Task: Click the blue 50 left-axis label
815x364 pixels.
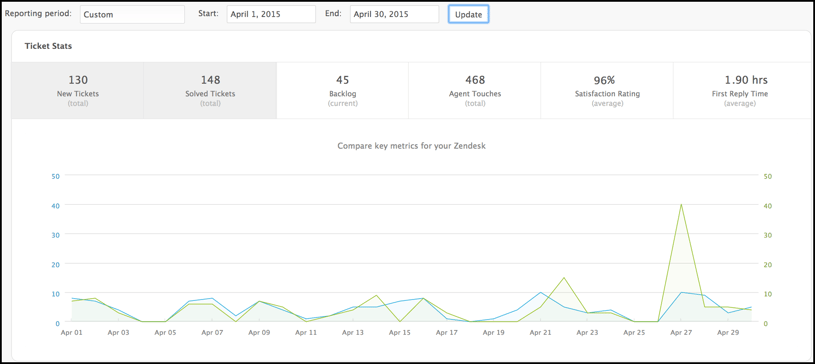Action: (56, 176)
